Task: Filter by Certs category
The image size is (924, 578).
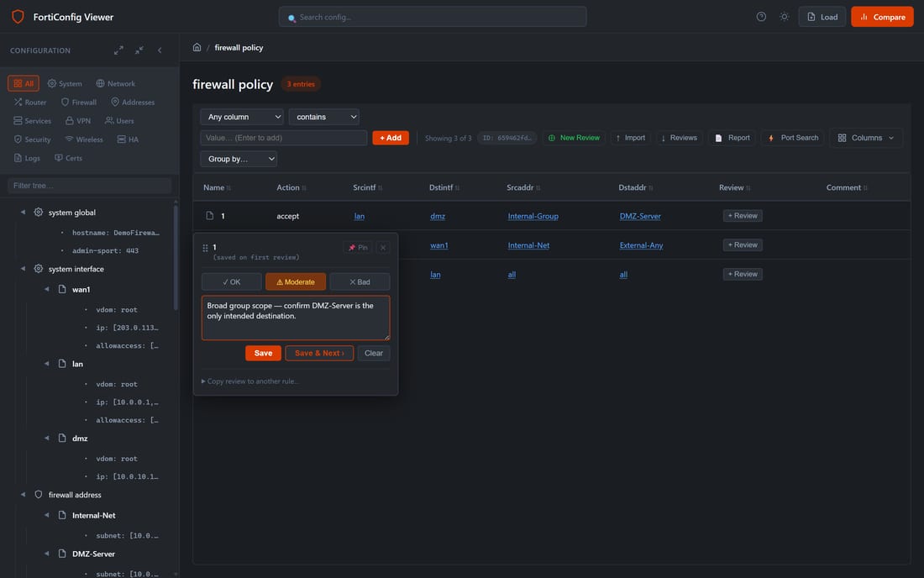Action: pyautogui.click(x=68, y=158)
